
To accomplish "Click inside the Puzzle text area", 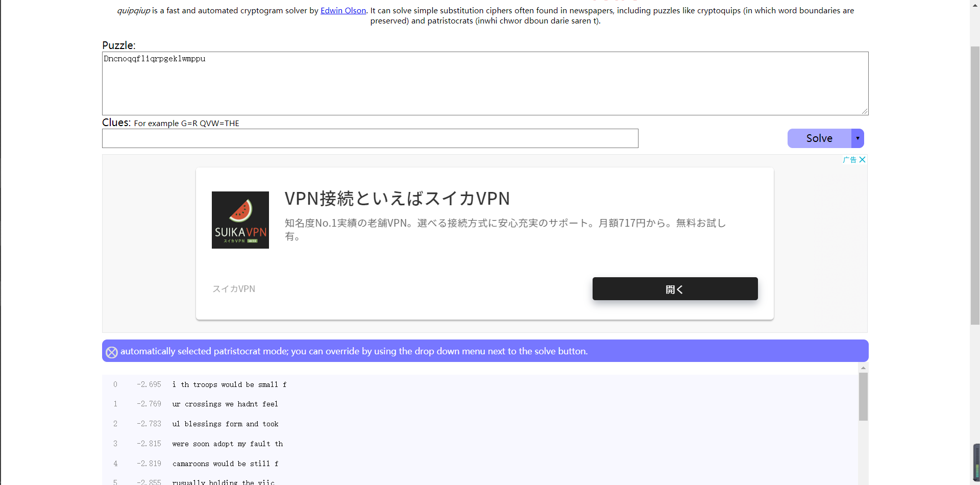I will (485, 83).
